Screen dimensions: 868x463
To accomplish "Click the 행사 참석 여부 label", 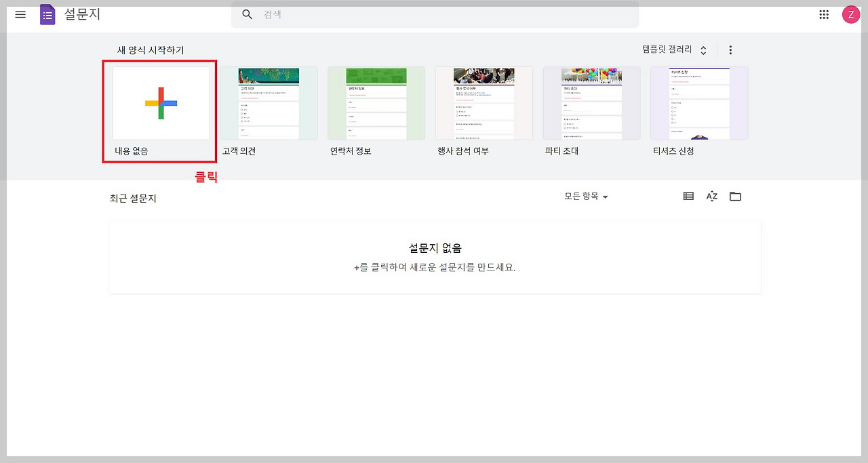I will pos(463,151).
